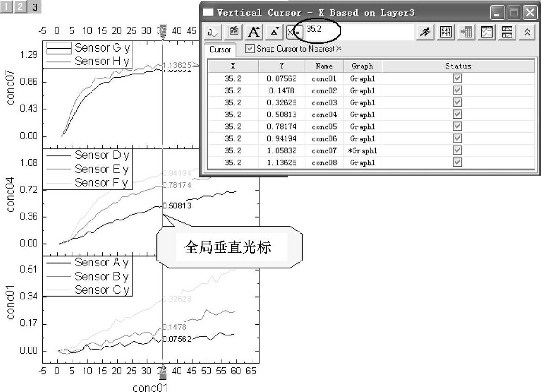Click the conc07 Y-axis title
The width and height of the screenshot is (541, 392).
[x=10, y=88]
